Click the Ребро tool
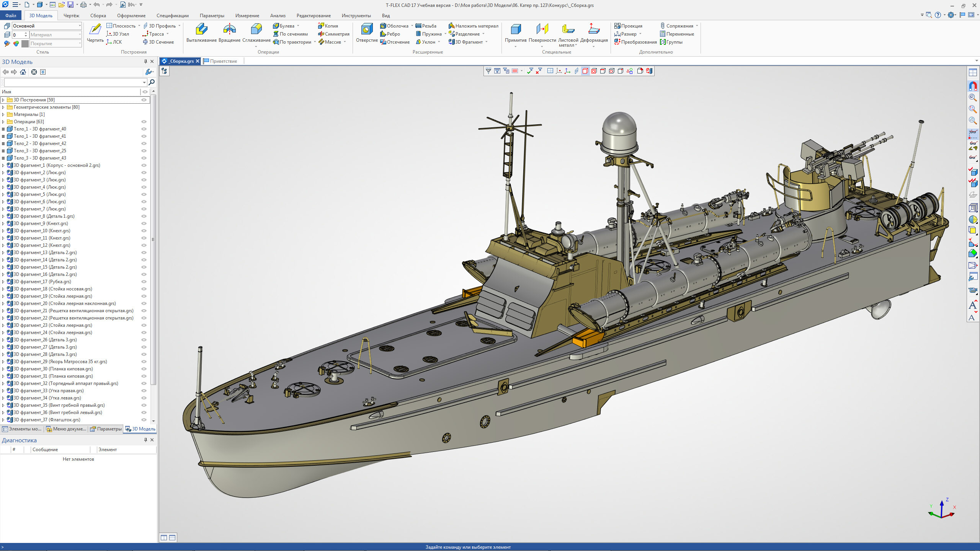Image resolution: width=980 pixels, height=551 pixels. coord(390,34)
